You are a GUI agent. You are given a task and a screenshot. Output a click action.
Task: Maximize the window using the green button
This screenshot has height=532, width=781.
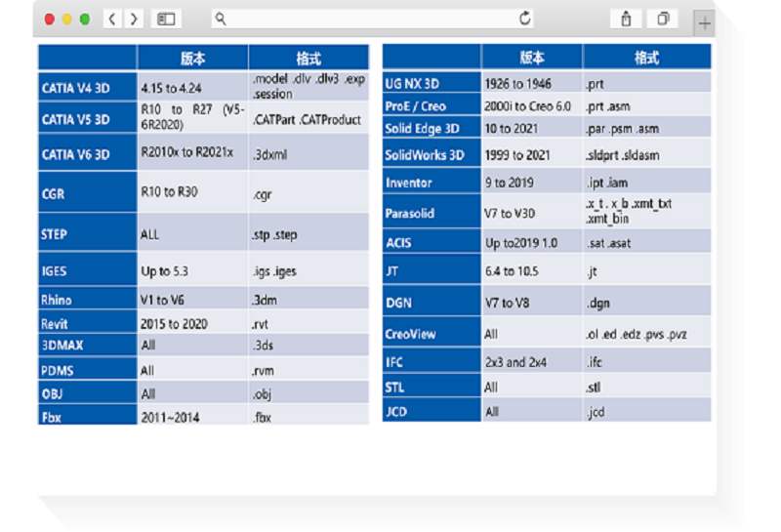pyautogui.click(x=85, y=19)
